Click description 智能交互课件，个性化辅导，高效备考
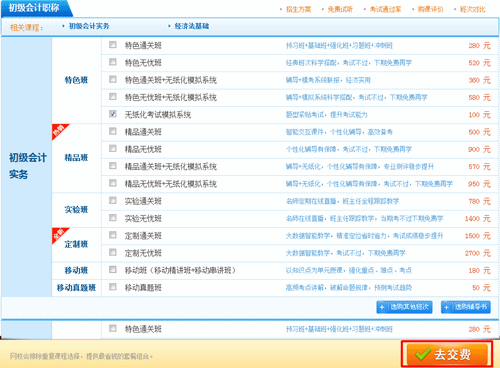Viewport: 500px width, 368px height. (x=339, y=132)
